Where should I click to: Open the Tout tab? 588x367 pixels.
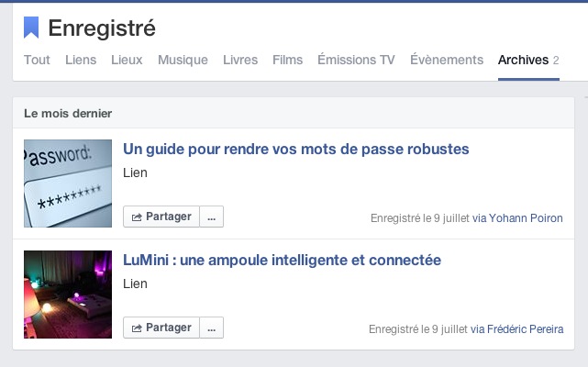tap(38, 61)
